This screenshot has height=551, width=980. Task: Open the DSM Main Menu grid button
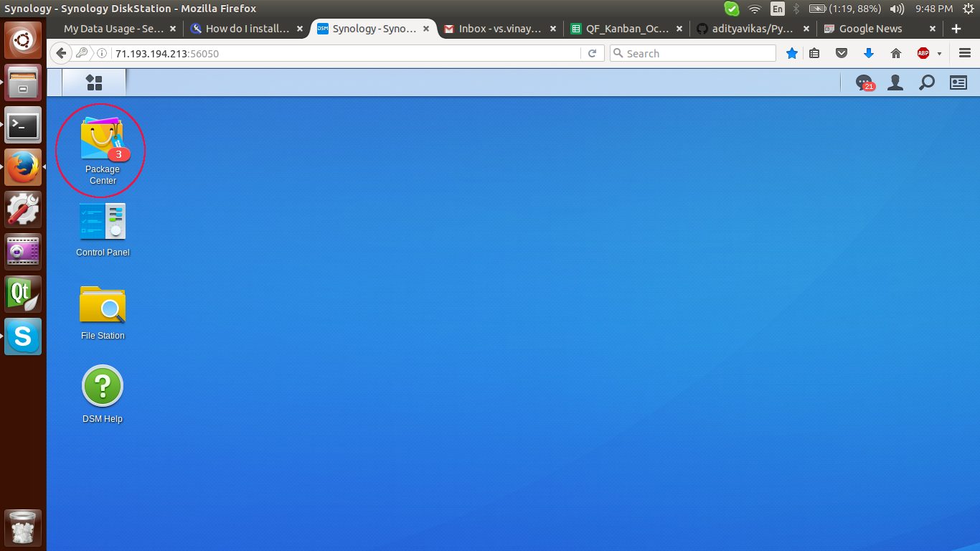click(x=94, y=83)
